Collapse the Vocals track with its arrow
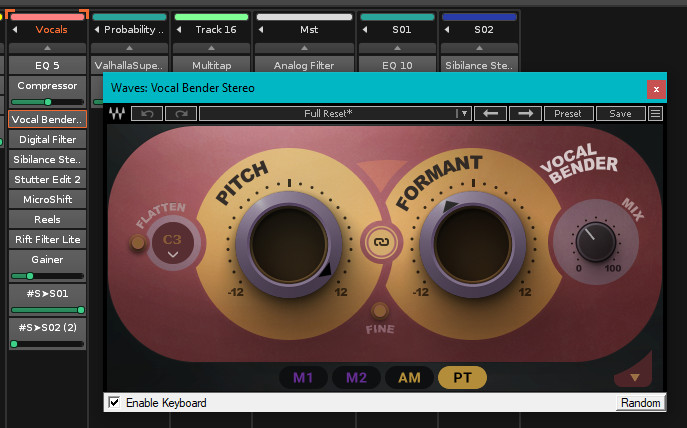 15,29
